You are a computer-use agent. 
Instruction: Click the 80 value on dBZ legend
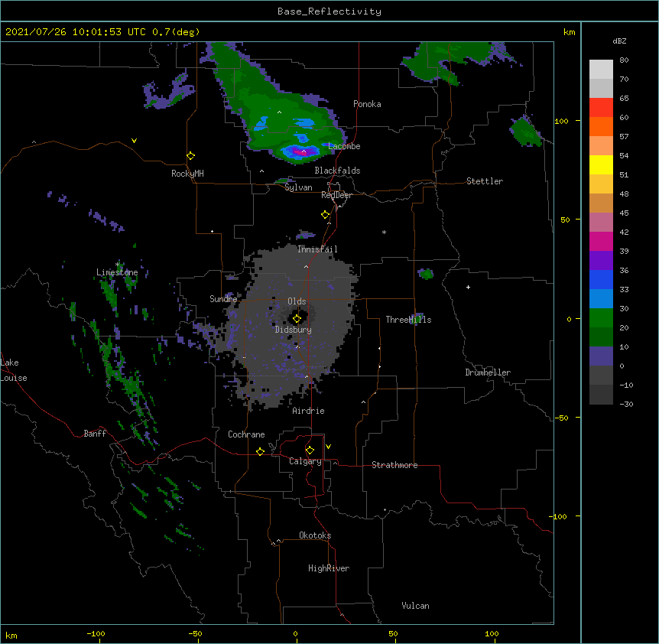624,60
